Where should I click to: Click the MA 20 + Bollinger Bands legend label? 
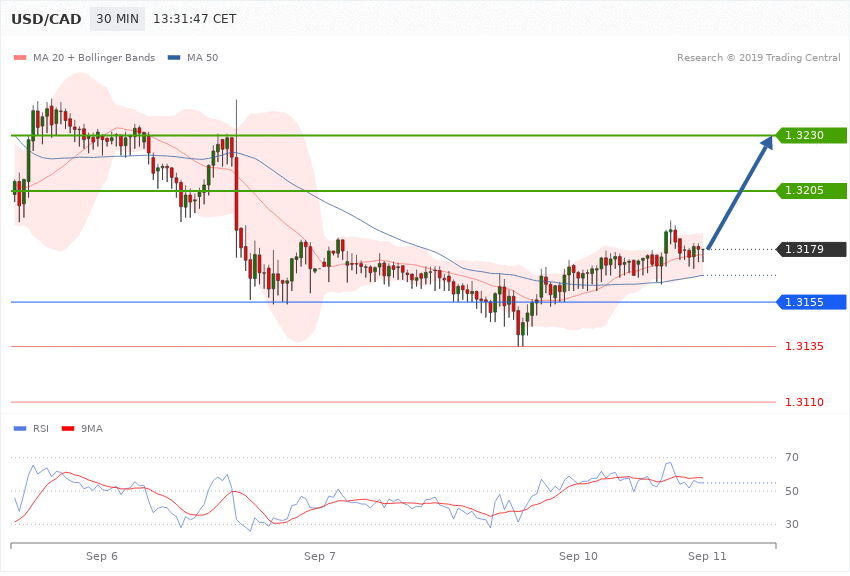click(94, 57)
